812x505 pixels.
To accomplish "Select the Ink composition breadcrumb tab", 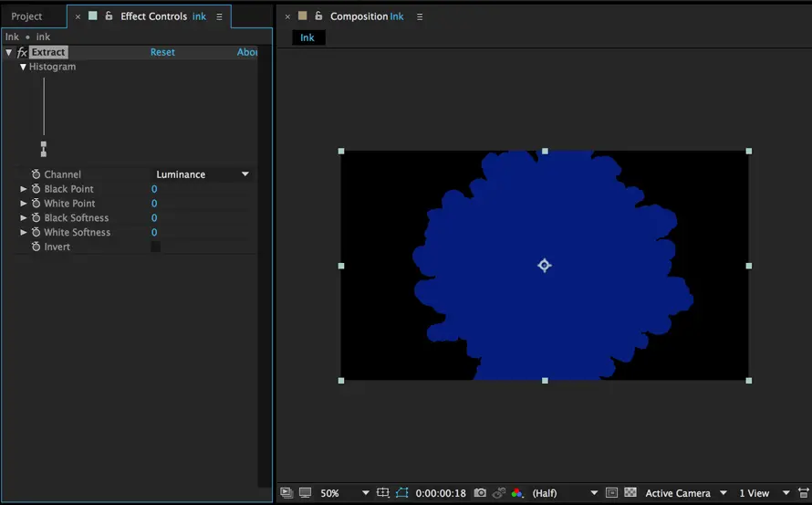I will tap(307, 37).
